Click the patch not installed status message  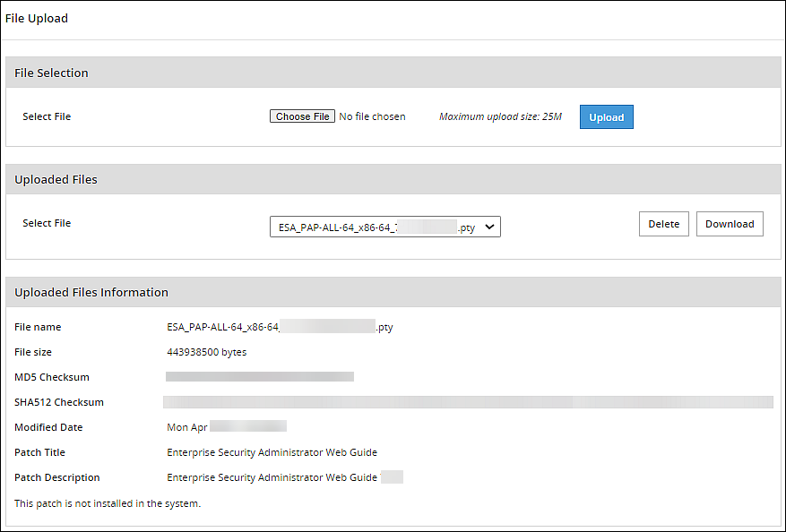click(100, 504)
